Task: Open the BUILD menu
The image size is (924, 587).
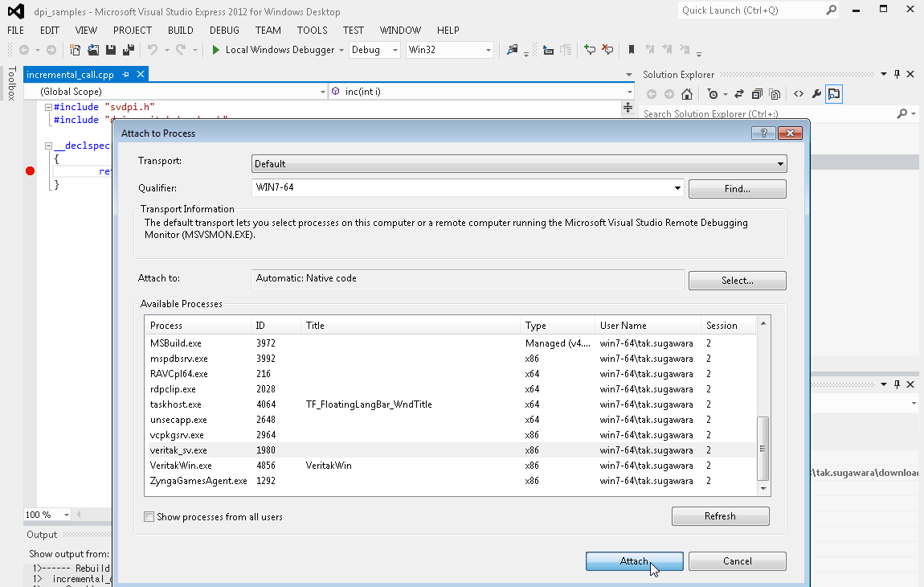Action: [x=180, y=30]
